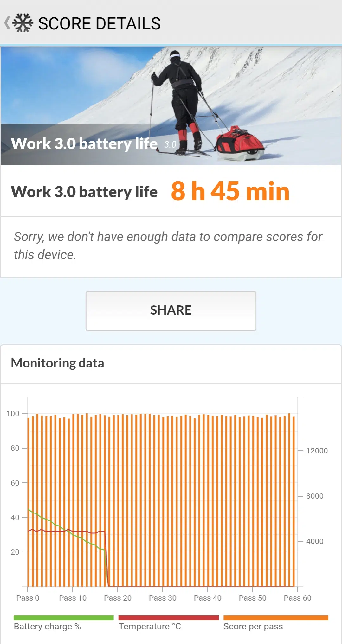Image resolution: width=342 pixels, height=644 pixels.
Task: Tap the green Battery charge % swatch
Action: [63, 618]
